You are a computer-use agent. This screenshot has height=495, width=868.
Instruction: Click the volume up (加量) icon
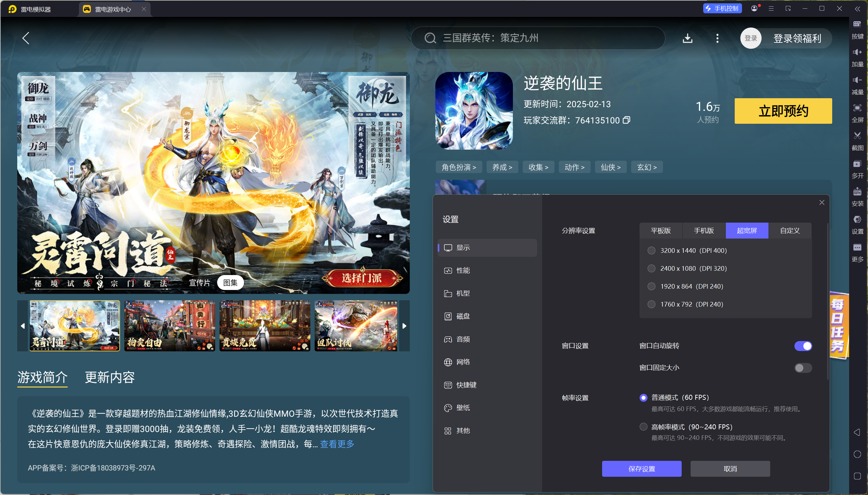click(x=857, y=52)
